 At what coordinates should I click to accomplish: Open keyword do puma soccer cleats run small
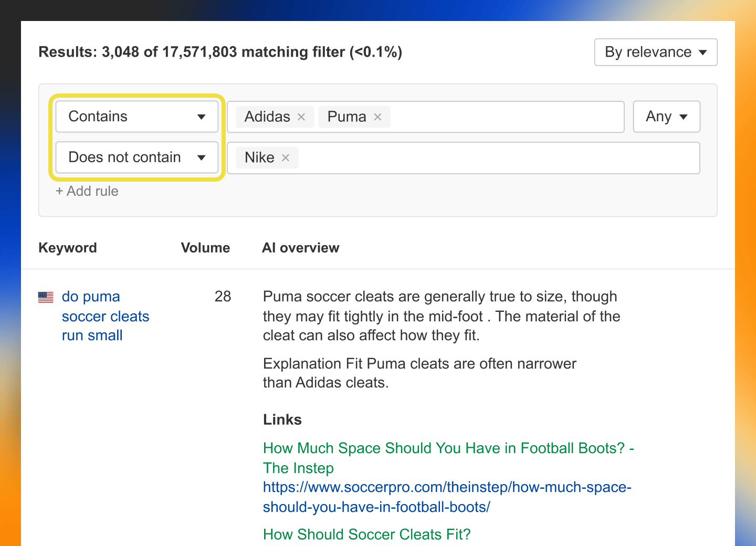(x=106, y=316)
